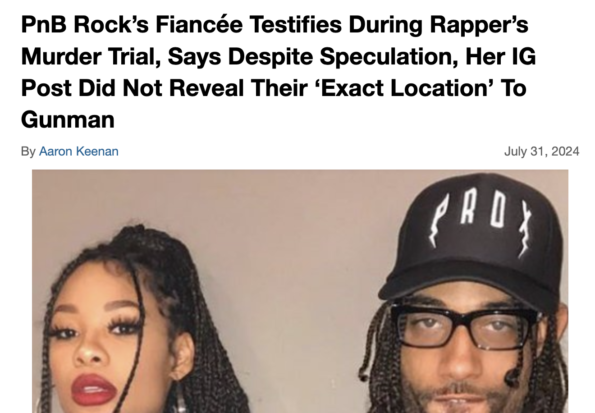This screenshot has width=595, height=413.
Task: Click the headline line starting 'Murder Trial'
Action: click(x=279, y=57)
